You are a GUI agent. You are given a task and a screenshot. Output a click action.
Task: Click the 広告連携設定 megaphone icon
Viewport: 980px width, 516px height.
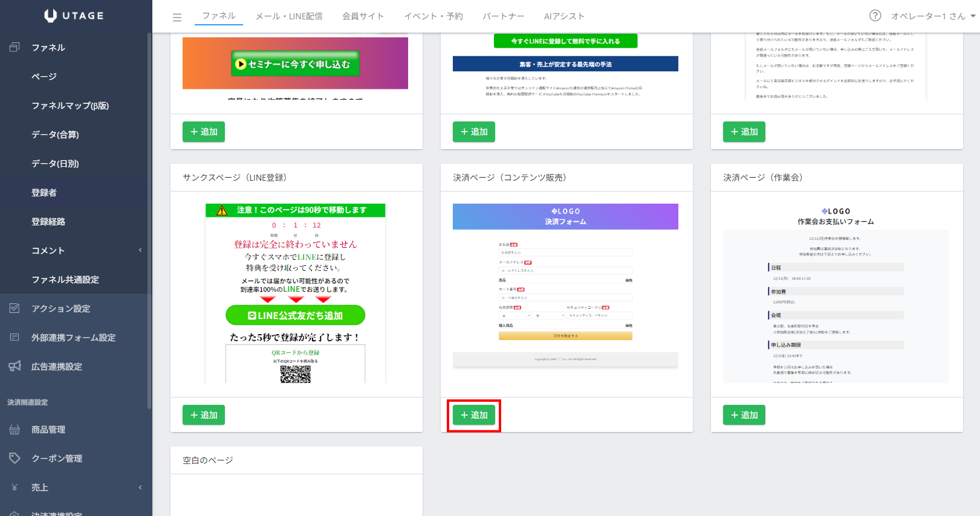pos(15,366)
